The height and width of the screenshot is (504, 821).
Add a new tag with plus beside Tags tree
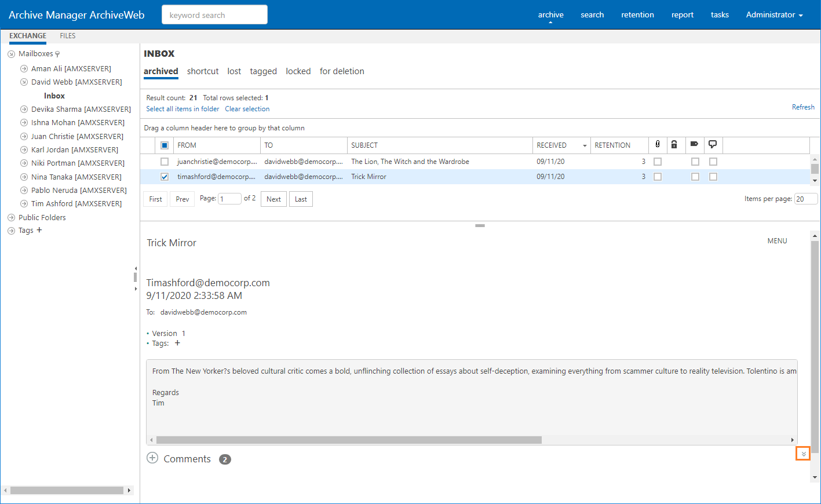tap(39, 230)
